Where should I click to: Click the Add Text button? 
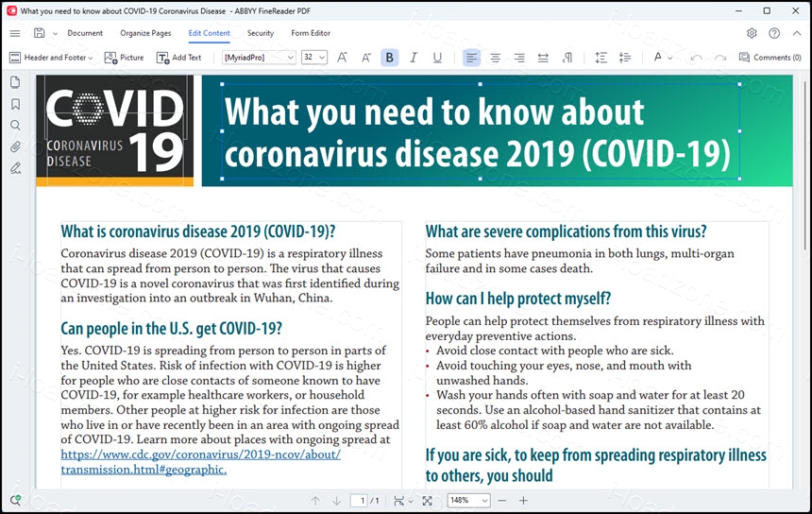click(x=179, y=58)
